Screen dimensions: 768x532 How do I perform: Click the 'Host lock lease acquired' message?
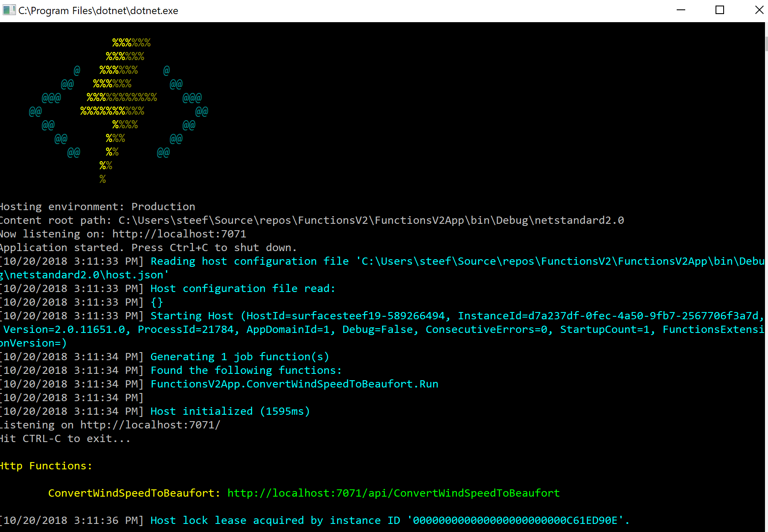(x=390, y=520)
